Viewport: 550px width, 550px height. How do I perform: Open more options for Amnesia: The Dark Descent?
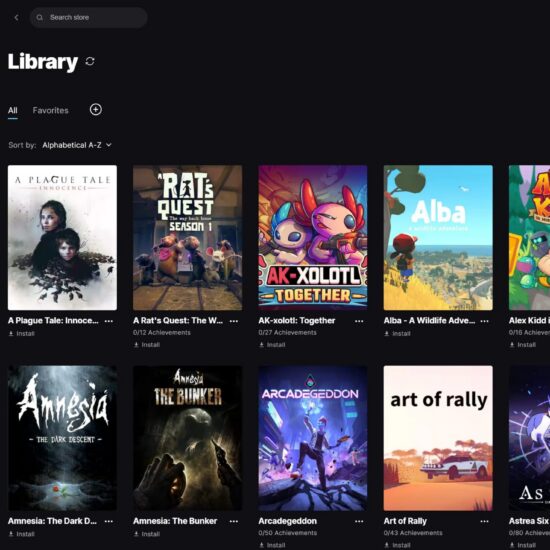[109, 521]
